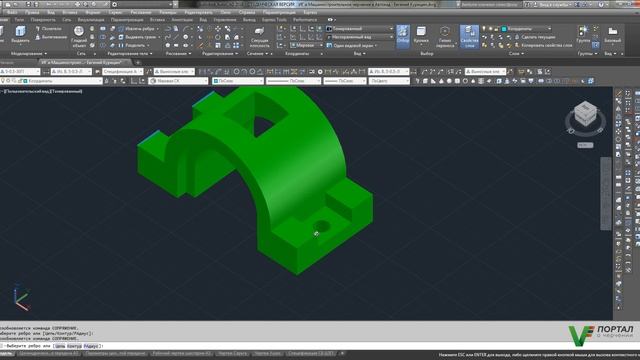Open the Свойства слоя layer manager
Screen dimensions: 640x360
(x=469, y=36)
